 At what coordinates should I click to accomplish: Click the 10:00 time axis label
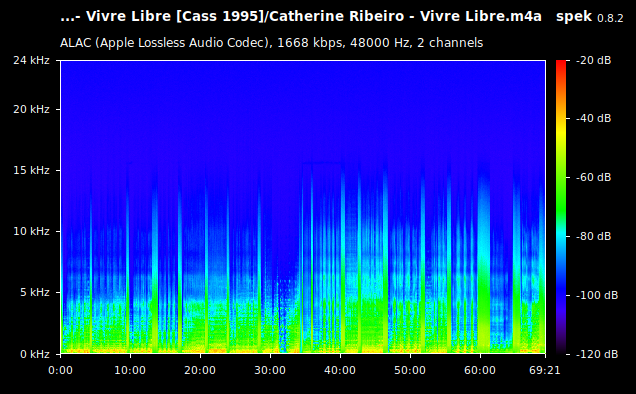[x=130, y=370]
